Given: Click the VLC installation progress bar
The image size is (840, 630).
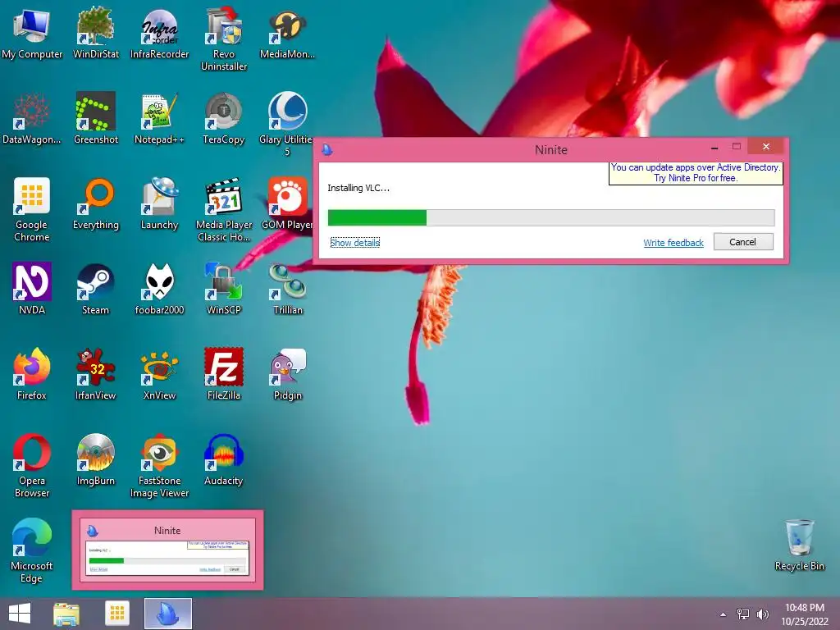Looking at the screenshot, I should 550,217.
